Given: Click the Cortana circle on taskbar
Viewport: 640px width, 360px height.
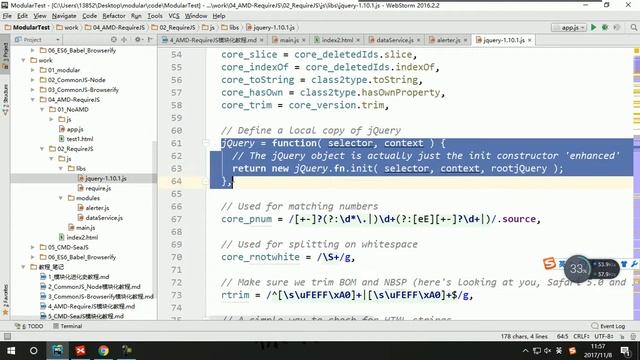Looking at the screenshot, I should click(33, 351).
